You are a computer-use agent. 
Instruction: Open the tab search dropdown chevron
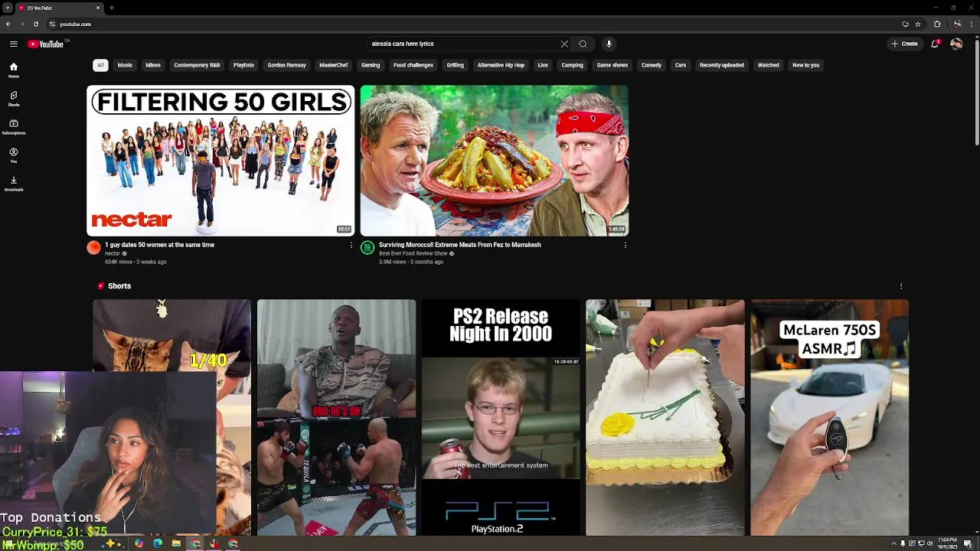(x=7, y=8)
